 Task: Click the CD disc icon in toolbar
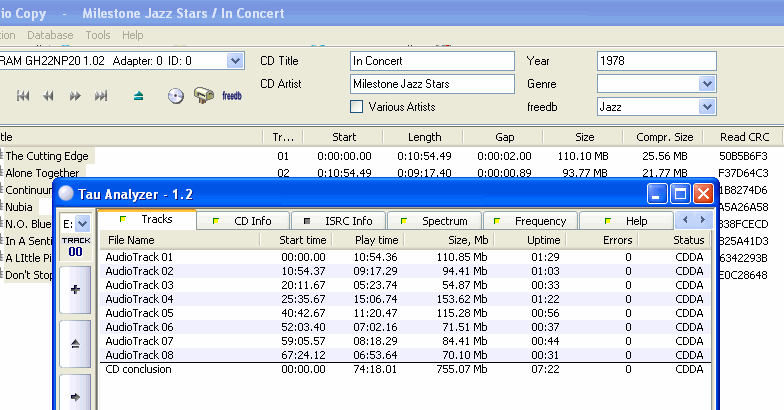pos(176,96)
